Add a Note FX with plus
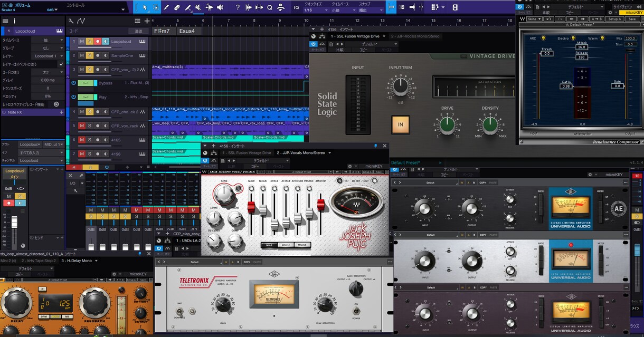644x337 pixels. (x=61, y=112)
